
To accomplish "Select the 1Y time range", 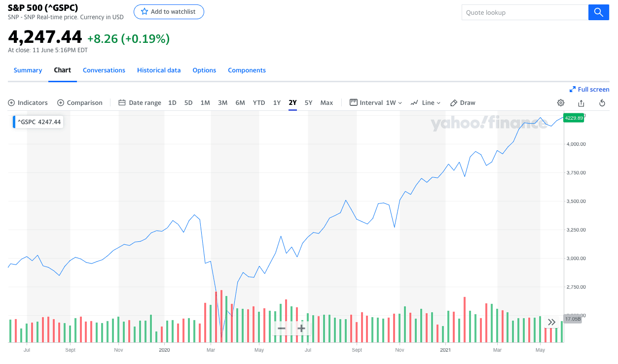I will (x=277, y=103).
